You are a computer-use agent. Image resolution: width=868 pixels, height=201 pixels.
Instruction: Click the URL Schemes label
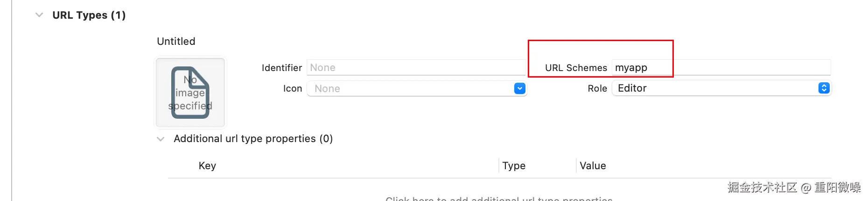[576, 67]
